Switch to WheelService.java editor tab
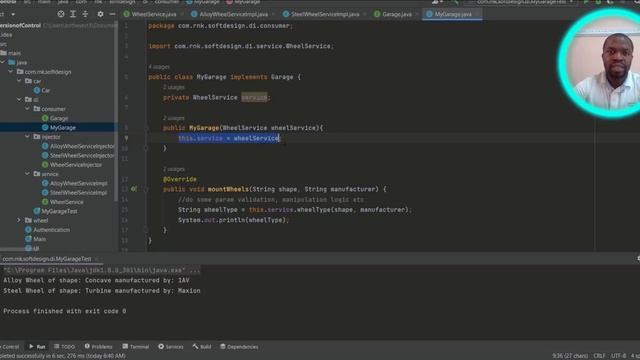Screen dimensions: 640x360 pos(154,14)
